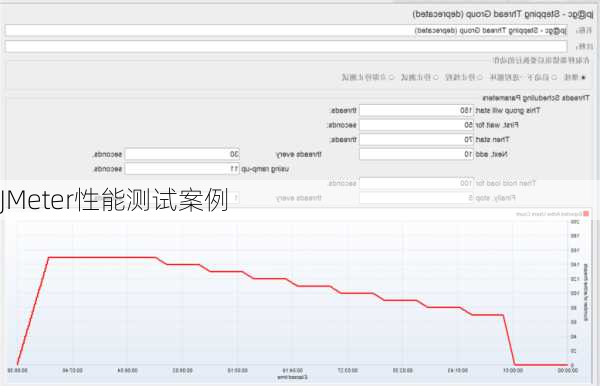This screenshot has height=386, width=600.
Task: Click the 'First, wait for' 50 seconds field
Action: click(x=416, y=125)
